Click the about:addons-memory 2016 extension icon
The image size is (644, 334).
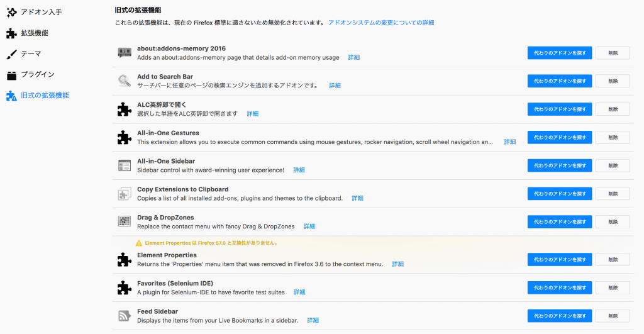(124, 53)
